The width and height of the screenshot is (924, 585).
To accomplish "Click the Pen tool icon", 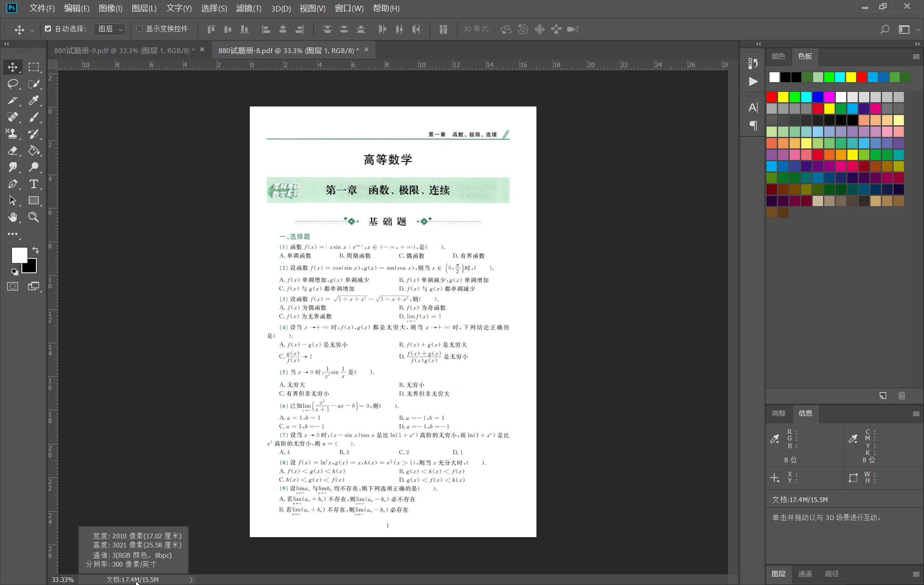I will 12,184.
